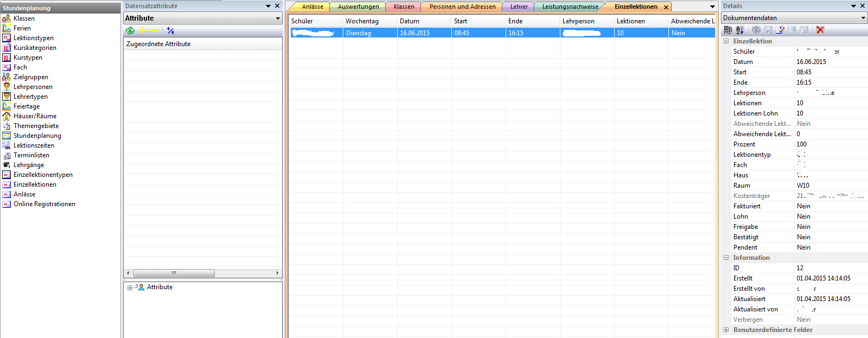This screenshot has height=338, width=868.
Task: Click the red X delete icon in Details
Action: (820, 30)
